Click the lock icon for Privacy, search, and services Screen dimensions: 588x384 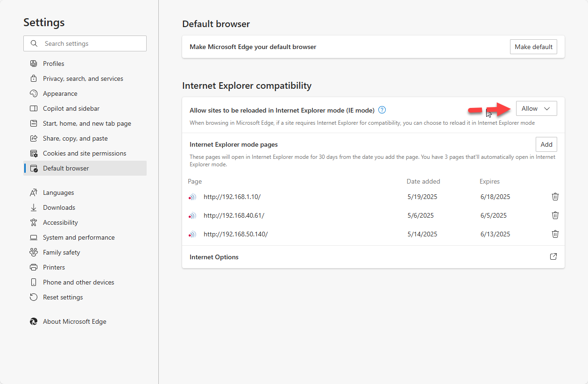pos(34,78)
